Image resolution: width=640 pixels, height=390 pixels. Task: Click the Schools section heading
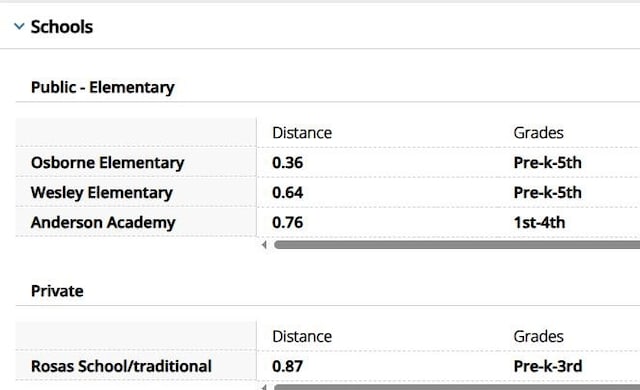coord(62,27)
